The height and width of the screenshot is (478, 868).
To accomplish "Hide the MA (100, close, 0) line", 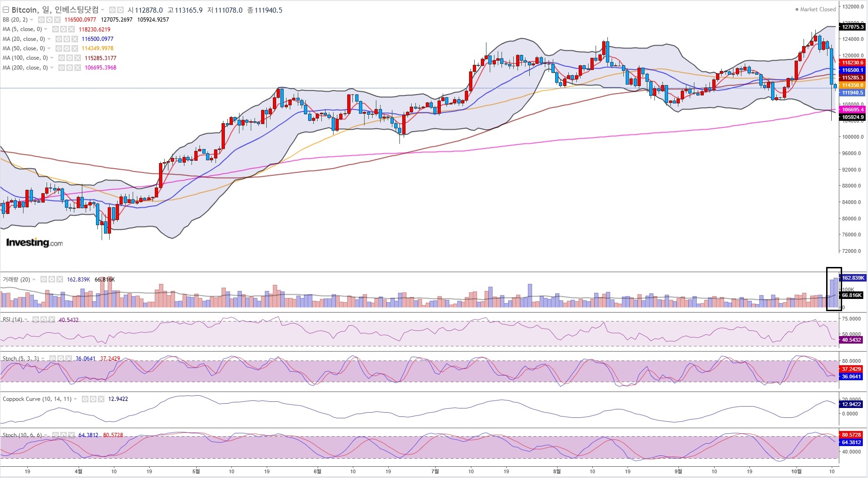I will pyautogui.click(x=62, y=58).
